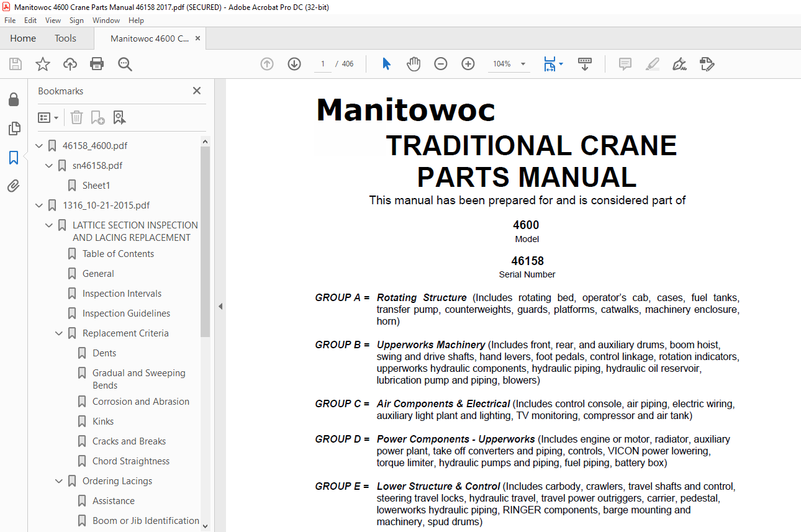
Task: Go to the previous page with the up arrow
Action: (267, 64)
